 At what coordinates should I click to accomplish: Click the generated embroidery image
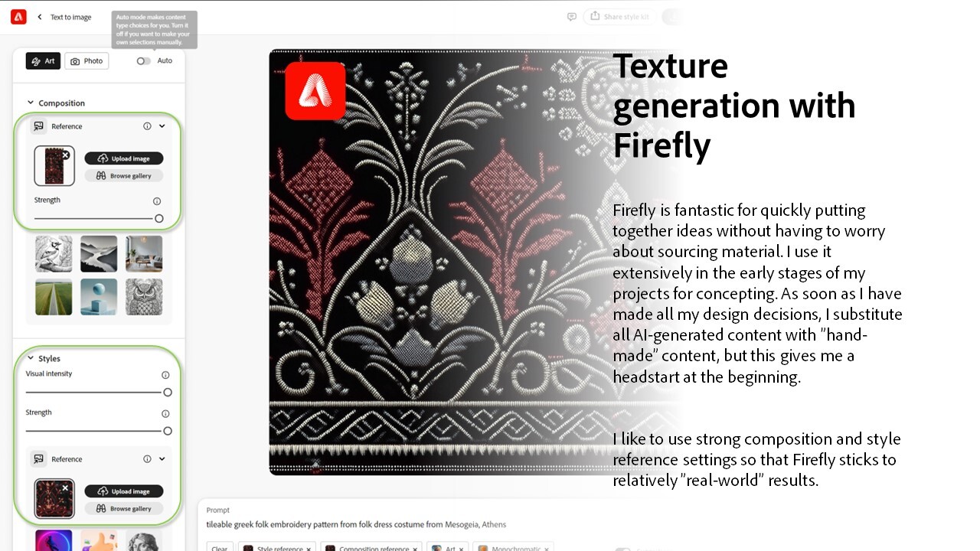[x=475, y=262]
